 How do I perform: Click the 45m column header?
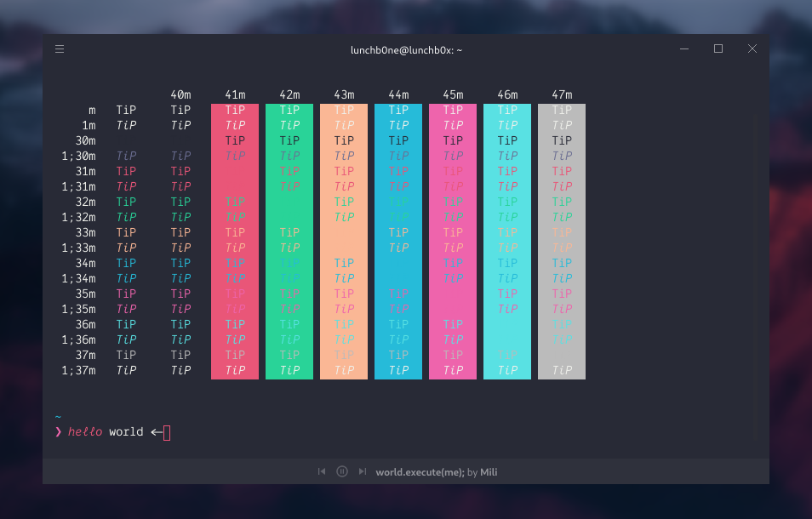pos(453,94)
